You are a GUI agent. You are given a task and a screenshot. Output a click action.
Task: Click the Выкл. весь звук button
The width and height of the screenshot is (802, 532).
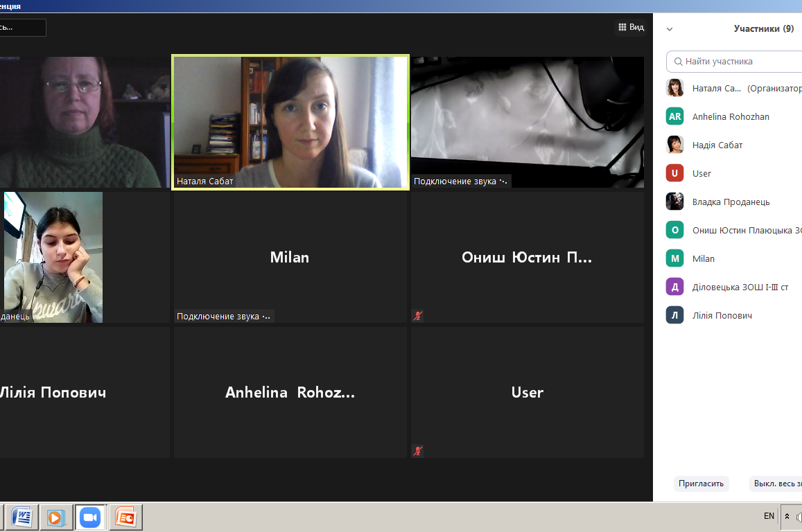776,484
